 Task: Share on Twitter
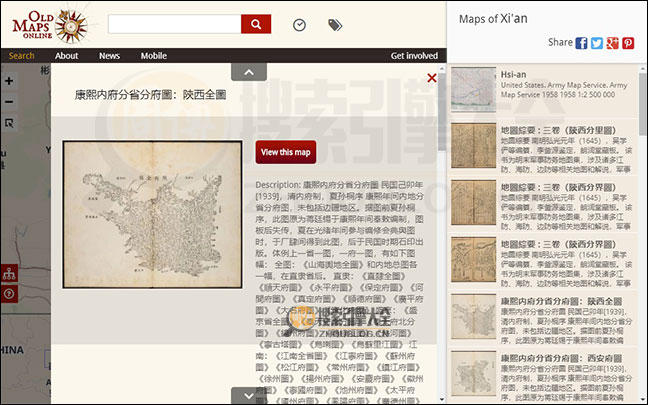pos(597,43)
